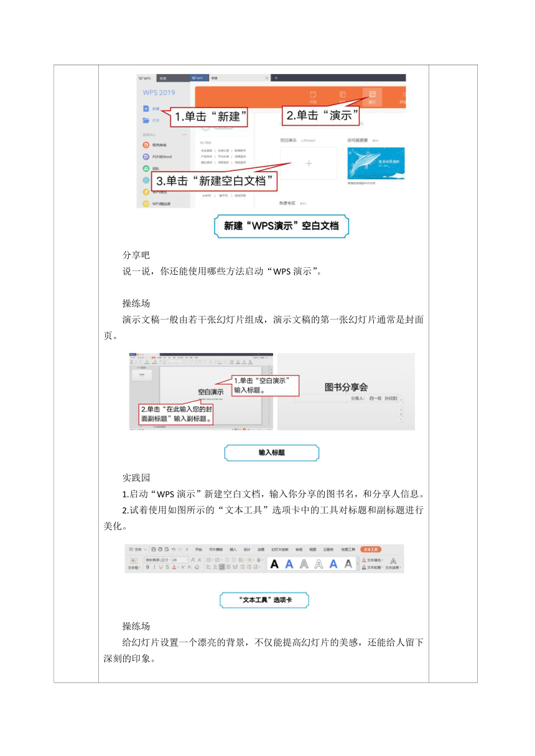Screen dimensions: 535x756
Task: Select the 文档 type in orange banner
Action: [313, 97]
